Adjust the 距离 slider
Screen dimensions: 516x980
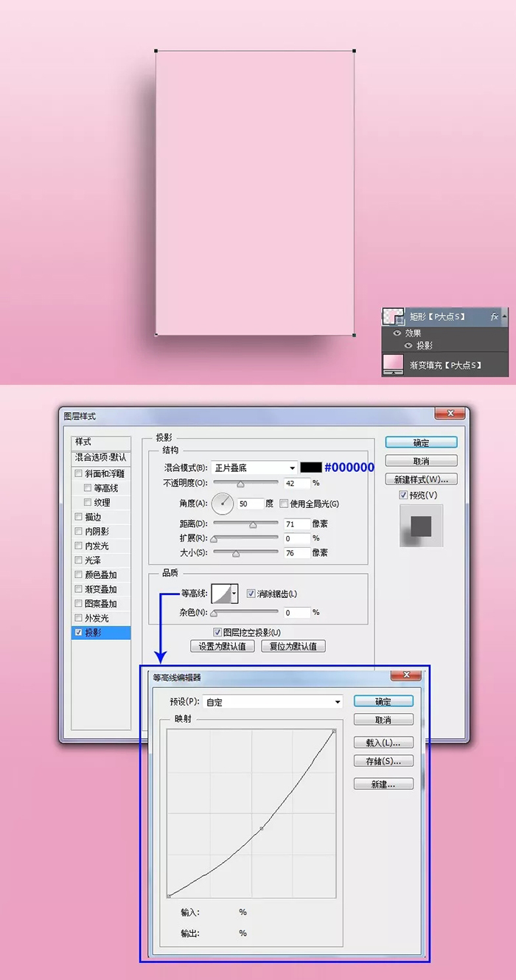(x=253, y=524)
